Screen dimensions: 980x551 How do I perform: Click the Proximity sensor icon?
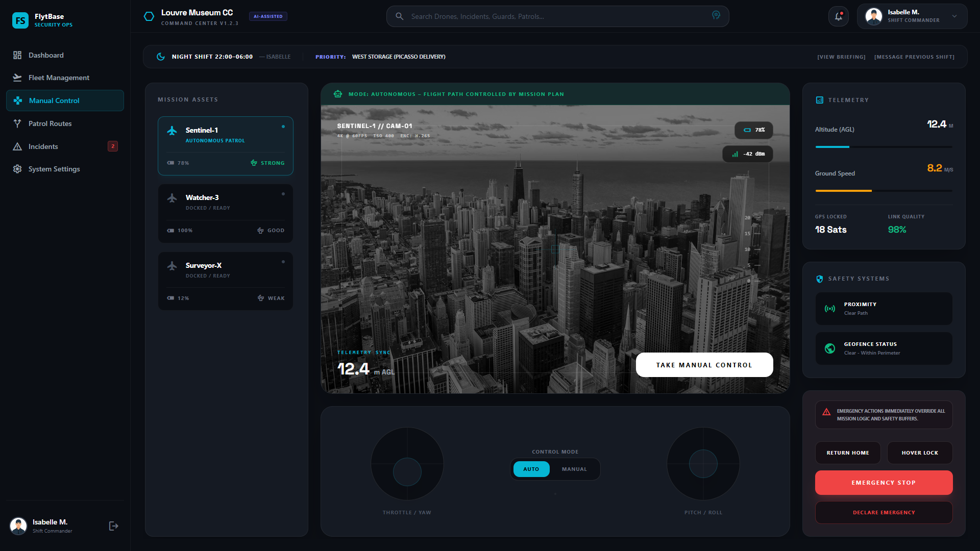click(x=830, y=309)
